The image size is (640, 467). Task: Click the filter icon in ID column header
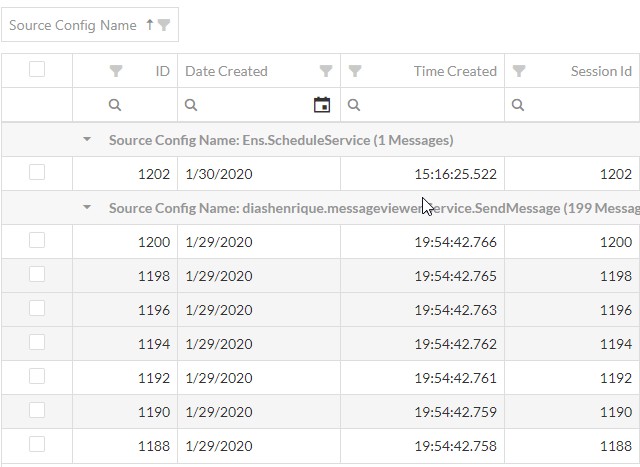pyautogui.click(x=116, y=71)
